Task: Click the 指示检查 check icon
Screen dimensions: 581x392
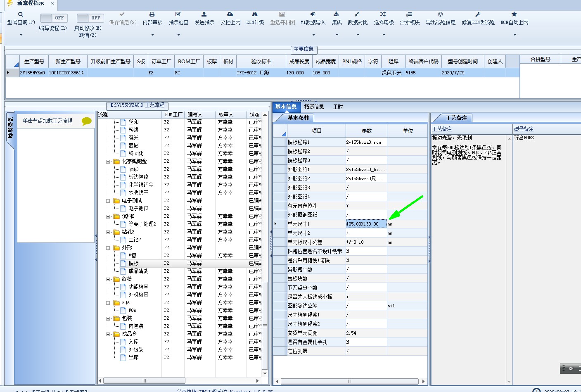Action: [178, 14]
